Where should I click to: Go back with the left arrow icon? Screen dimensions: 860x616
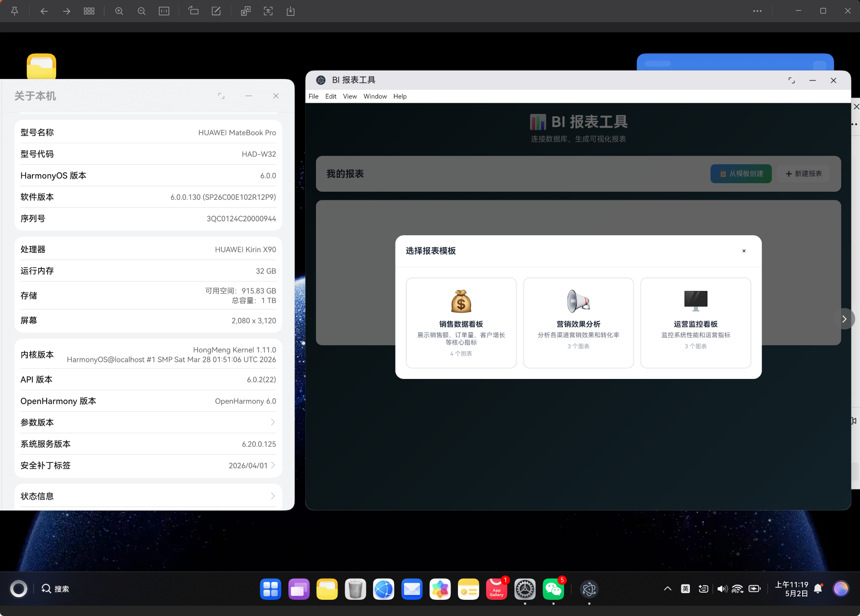[x=44, y=11]
